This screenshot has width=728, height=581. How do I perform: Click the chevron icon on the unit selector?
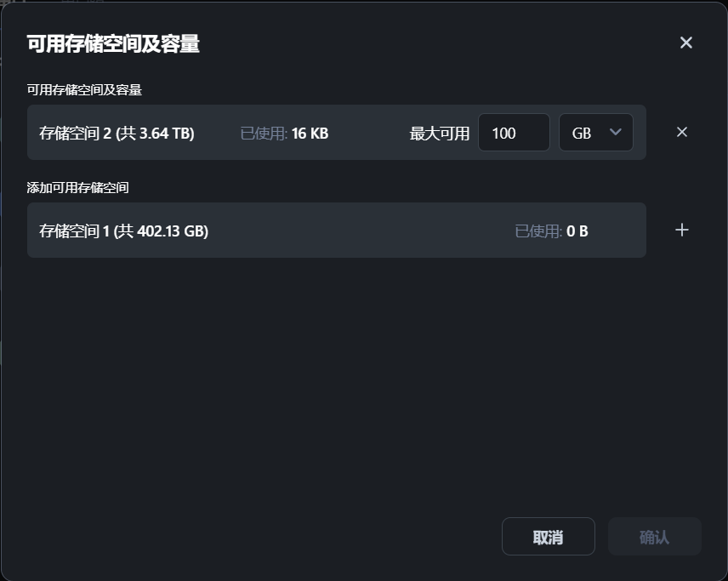point(615,132)
